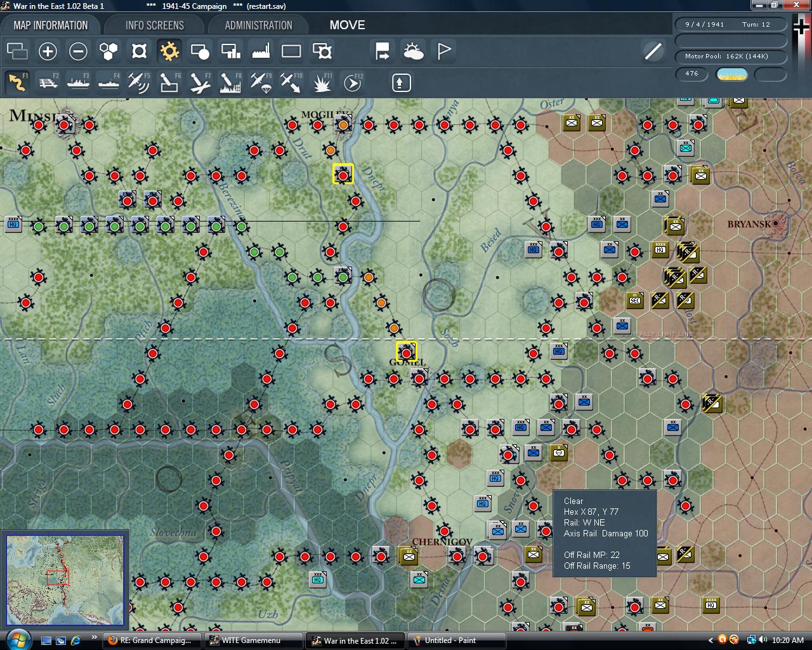Toggle the hex grid display icon

[108, 51]
